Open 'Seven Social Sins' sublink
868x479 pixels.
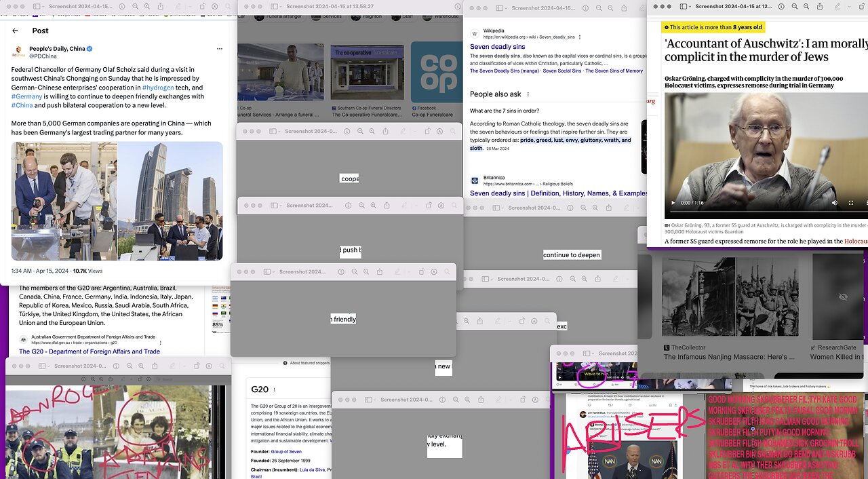coord(562,71)
